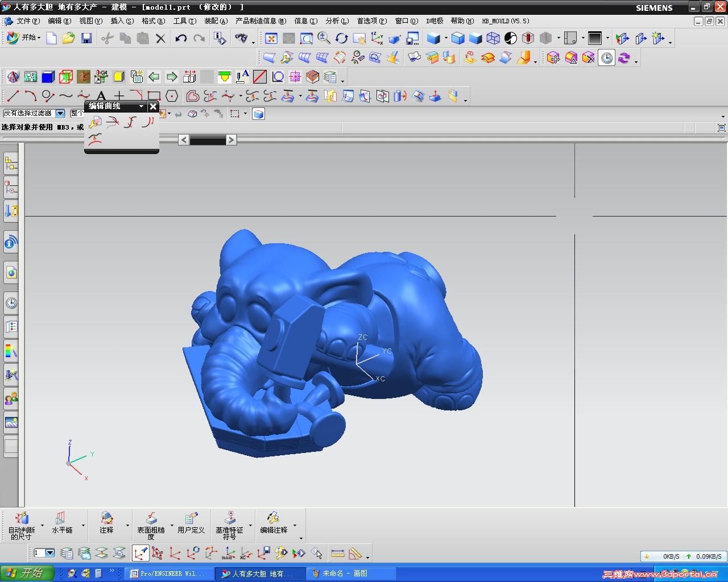Viewport: 728px width, 582px height.
Task: Pick the Rectangle curve tool
Action: (x=154, y=96)
